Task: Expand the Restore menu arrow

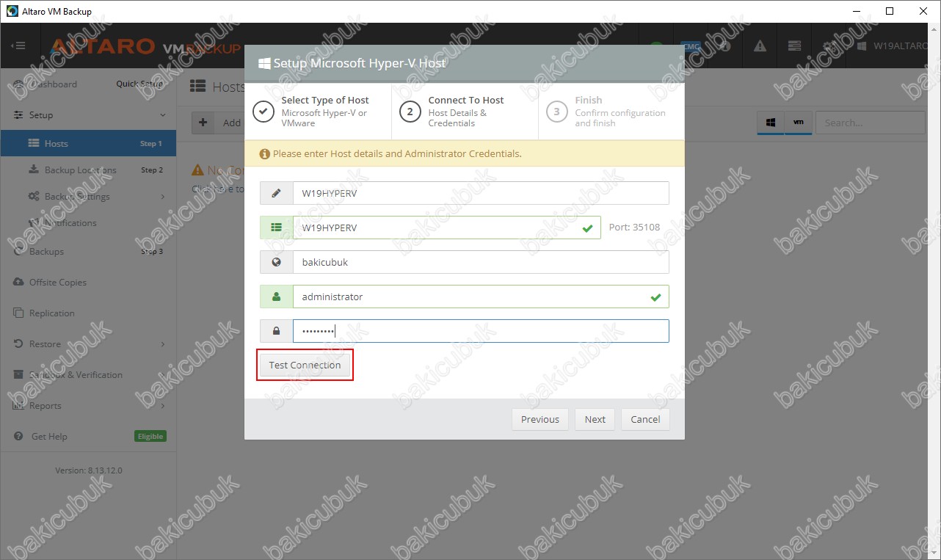Action: point(163,343)
